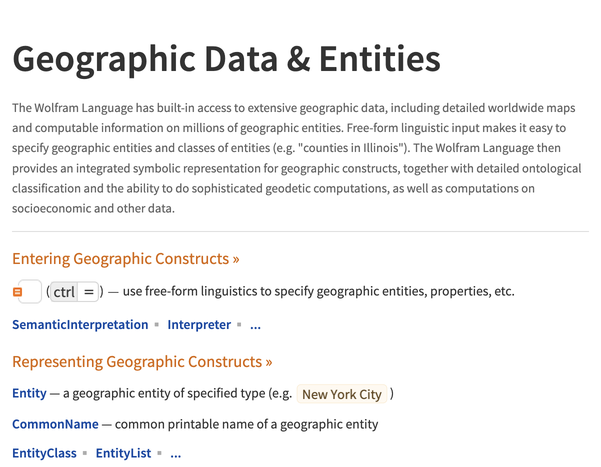Click the Geographic Data & Entities title
601x467 pixels.
(x=226, y=59)
